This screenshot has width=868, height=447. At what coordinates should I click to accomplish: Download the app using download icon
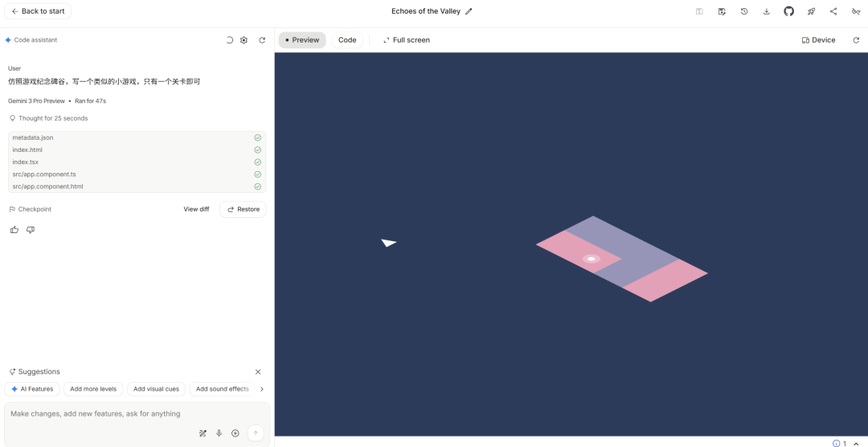tap(766, 11)
